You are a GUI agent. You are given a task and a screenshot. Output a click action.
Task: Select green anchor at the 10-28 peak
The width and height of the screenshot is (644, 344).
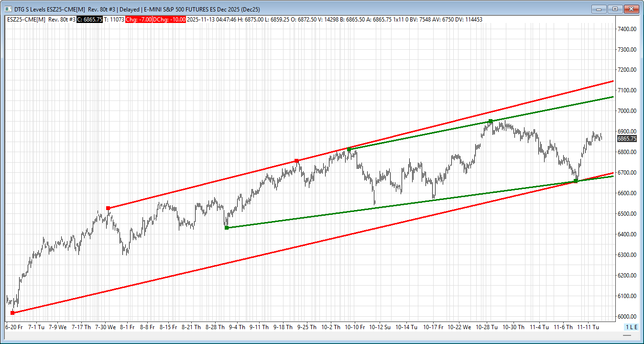(491, 121)
